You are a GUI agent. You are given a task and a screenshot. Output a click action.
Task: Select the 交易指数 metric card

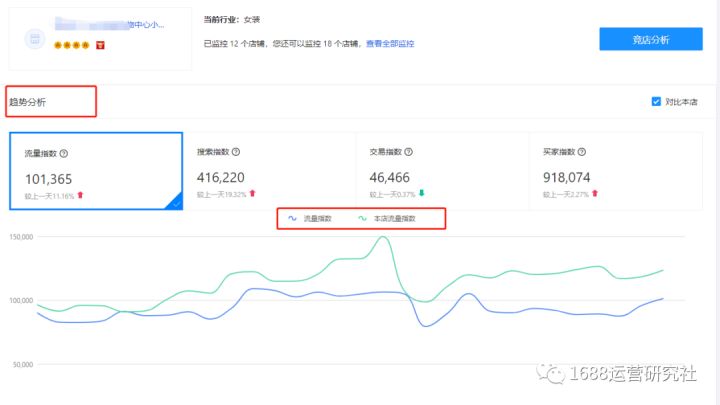[442, 171]
